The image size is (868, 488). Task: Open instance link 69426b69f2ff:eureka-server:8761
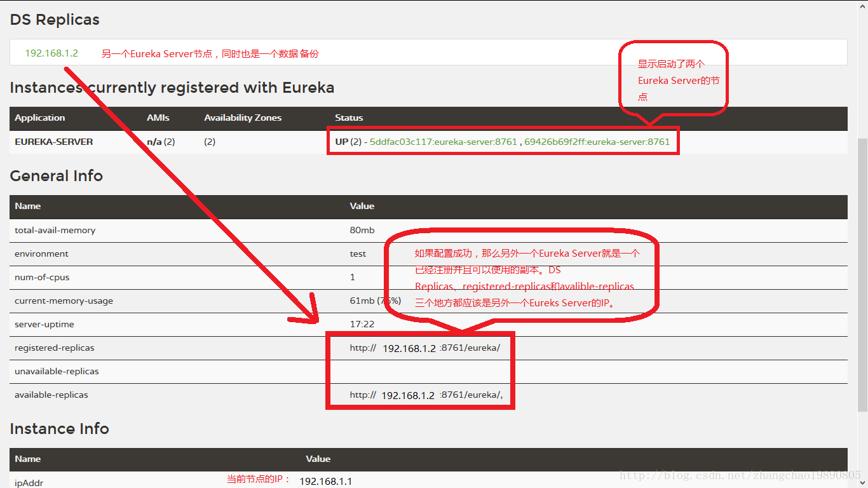pyautogui.click(x=597, y=142)
